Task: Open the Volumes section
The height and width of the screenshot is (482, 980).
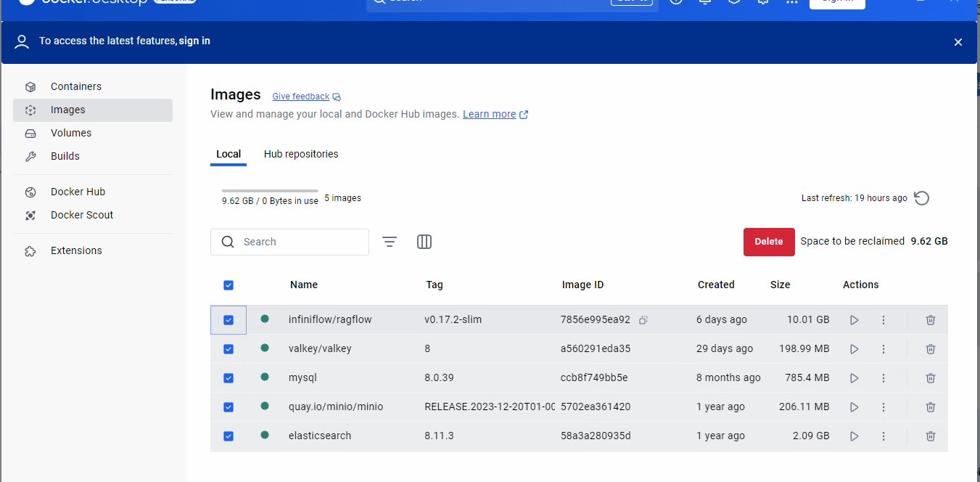Action: pos(93,133)
